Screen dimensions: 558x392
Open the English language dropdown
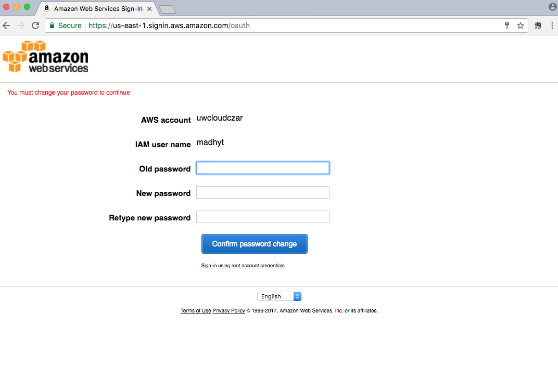tap(280, 296)
